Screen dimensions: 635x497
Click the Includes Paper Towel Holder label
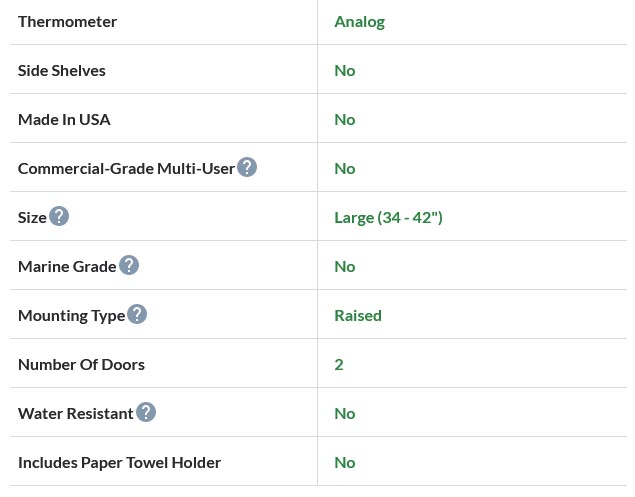pyautogui.click(x=119, y=463)
